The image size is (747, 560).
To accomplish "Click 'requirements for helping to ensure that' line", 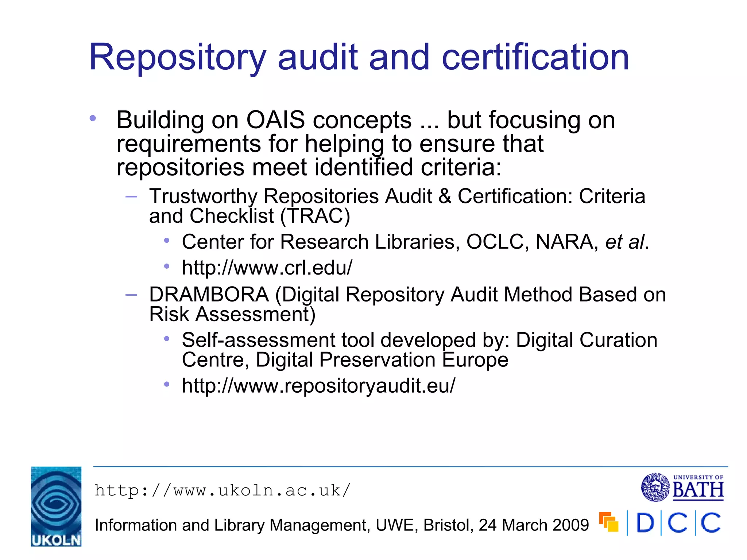I will (330, 144).
